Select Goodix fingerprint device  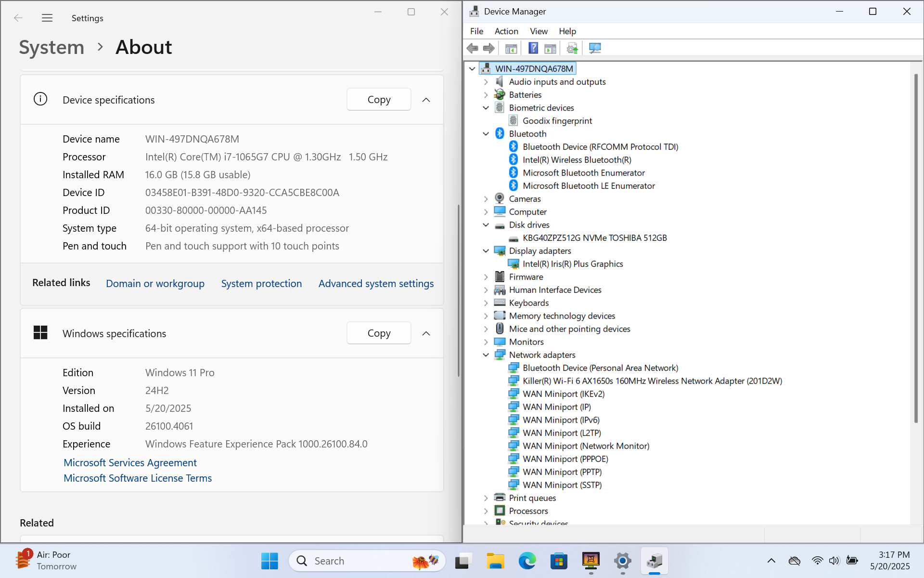point(557,121)
